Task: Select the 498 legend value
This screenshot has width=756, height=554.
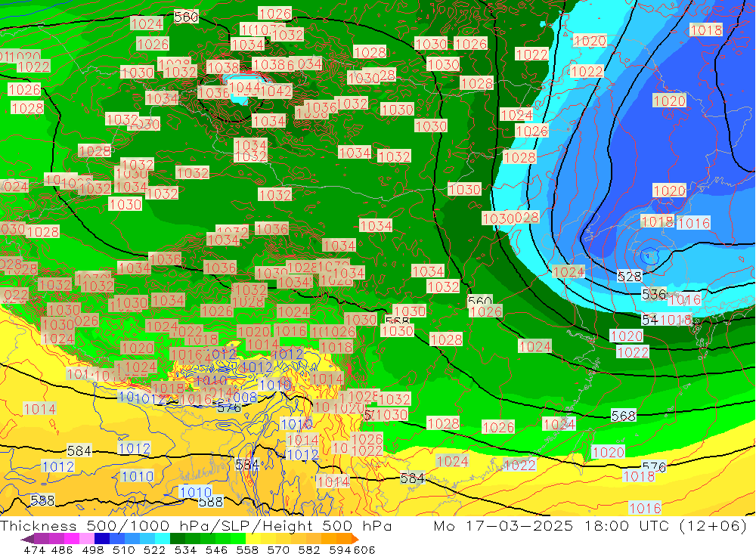Action: [93, 549]
